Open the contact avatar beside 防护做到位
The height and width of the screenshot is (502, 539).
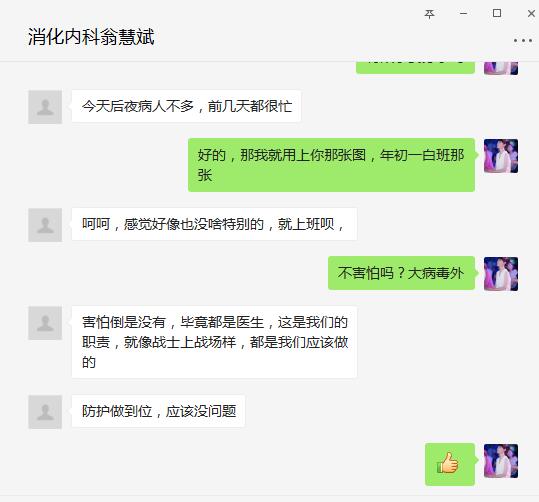coord(45,412)
